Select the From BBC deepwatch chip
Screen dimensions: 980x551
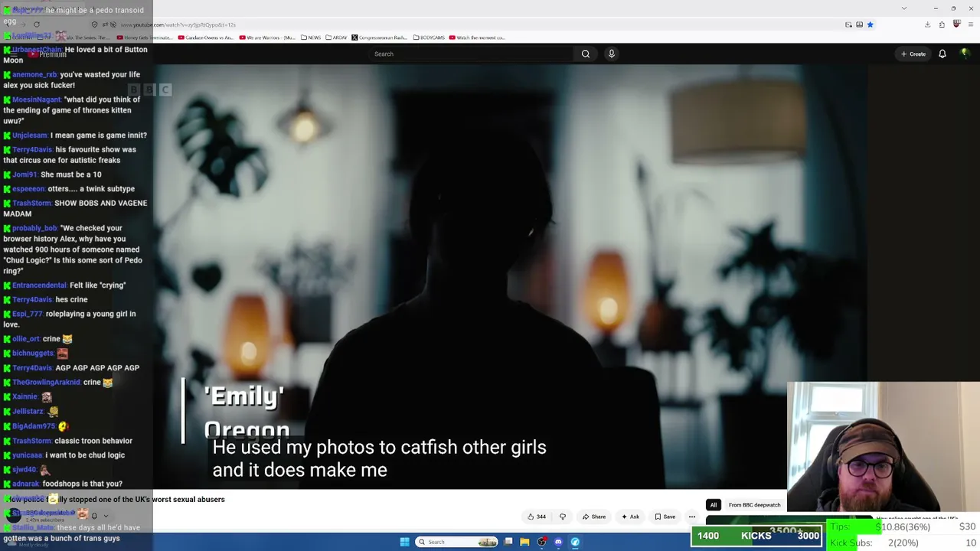pos(754,505)
